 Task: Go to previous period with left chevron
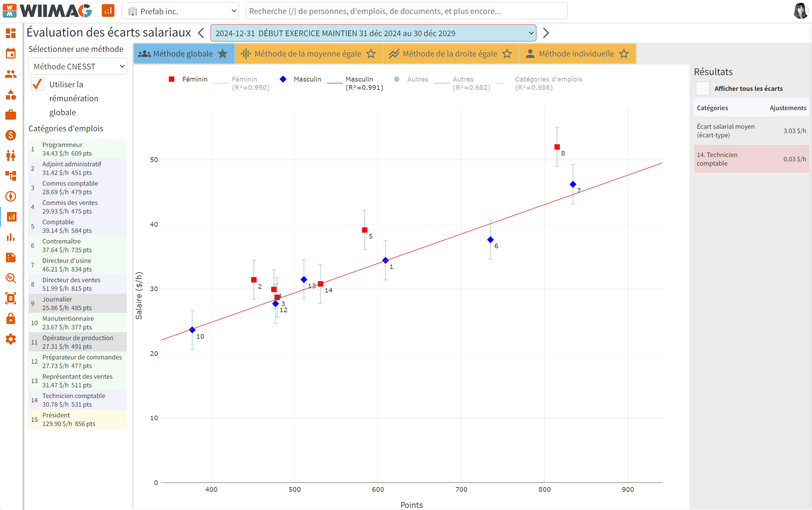point(201,33)
